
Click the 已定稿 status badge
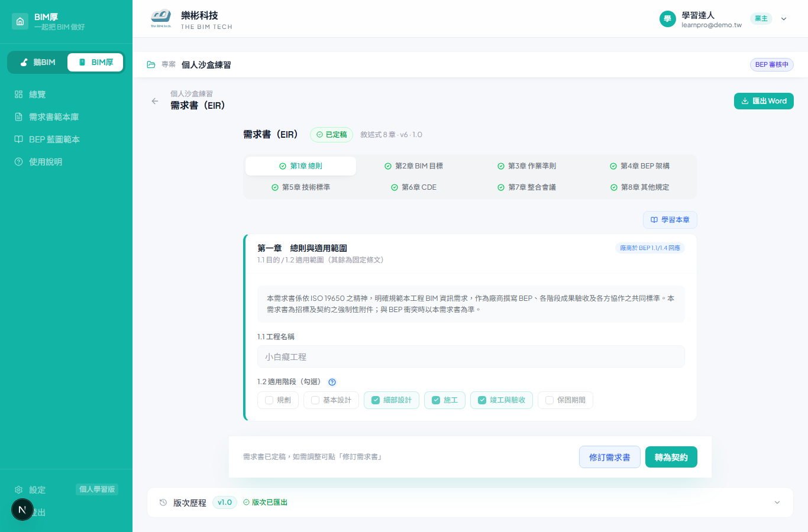(331, 135)
